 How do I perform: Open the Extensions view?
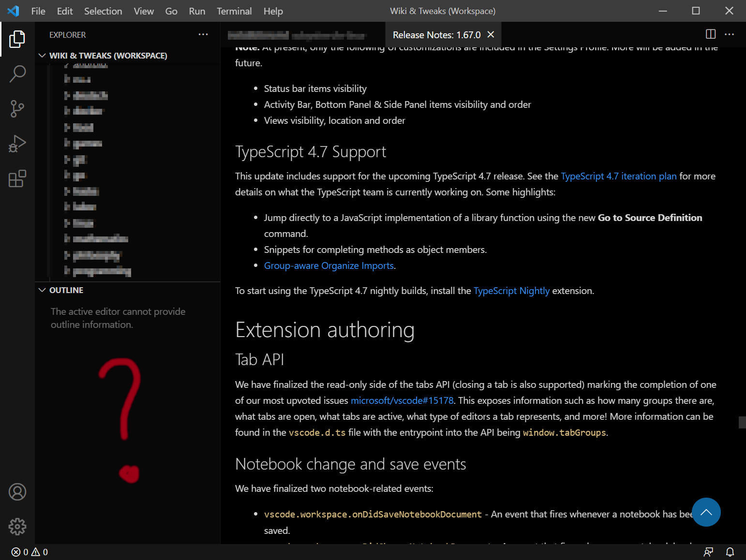coord(17,178)
